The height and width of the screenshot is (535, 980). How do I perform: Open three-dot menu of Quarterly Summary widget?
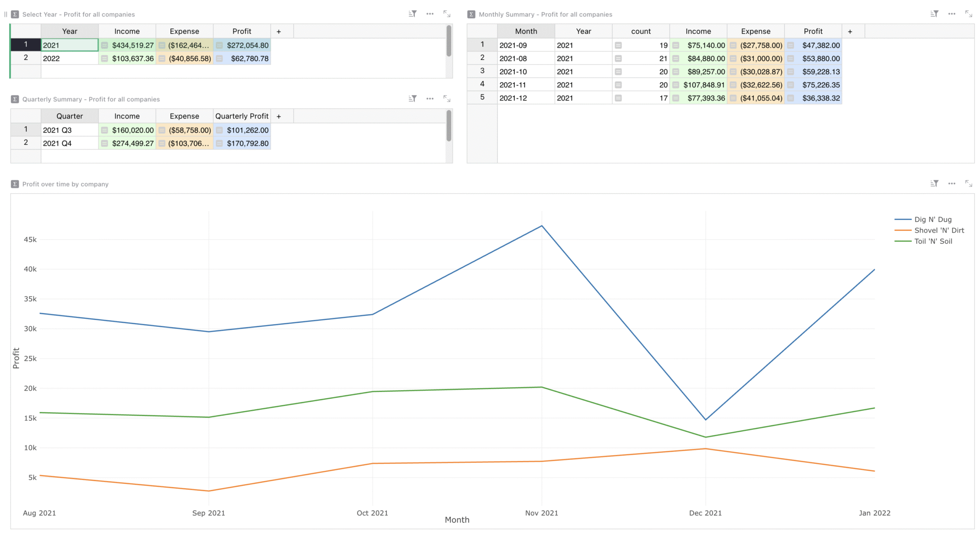[x=430, y=98]
